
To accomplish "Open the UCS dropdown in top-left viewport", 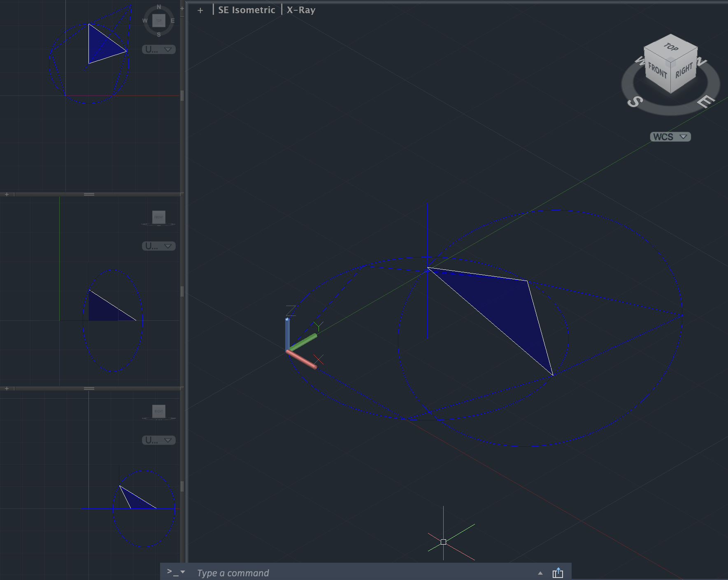I will click(159, 49).
